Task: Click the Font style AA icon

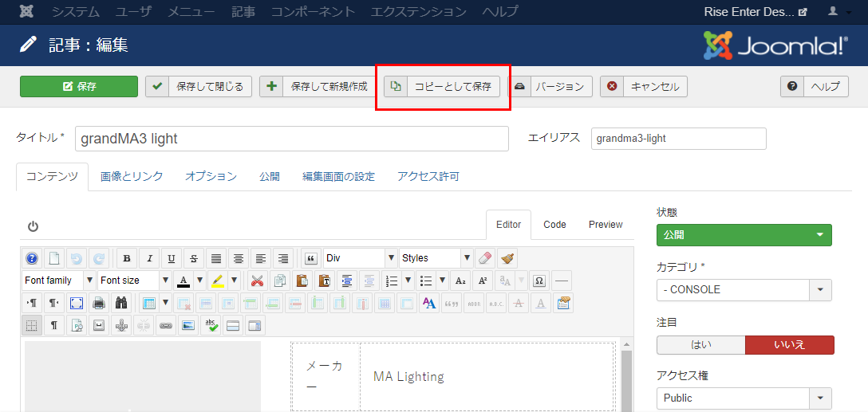Action: pyautogui.click(x=429, y=303)
